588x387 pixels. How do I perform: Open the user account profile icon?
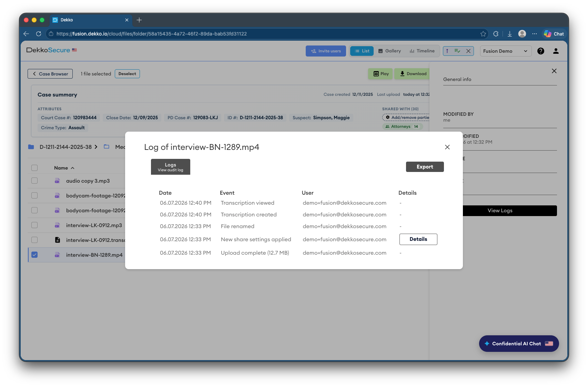tap(556, 51)
